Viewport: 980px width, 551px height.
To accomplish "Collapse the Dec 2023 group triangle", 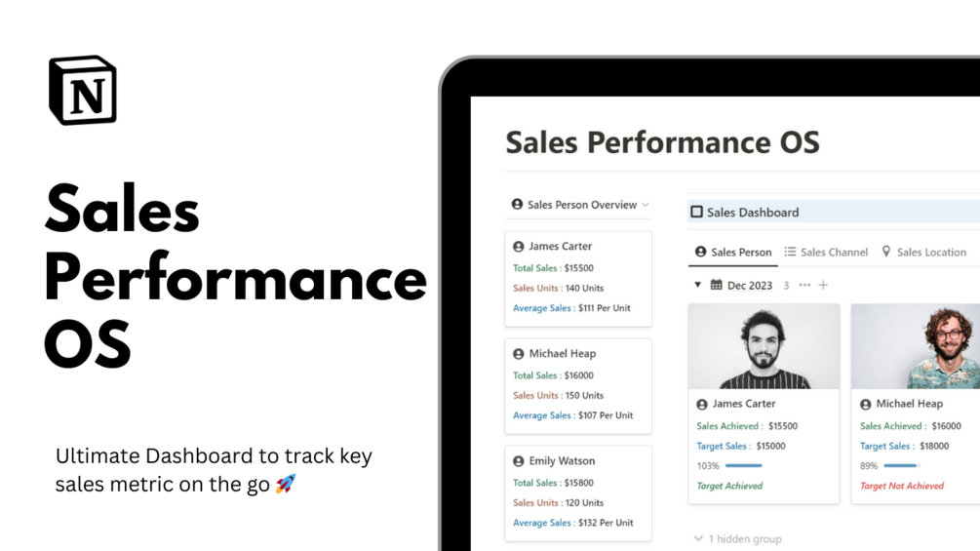I will [x=697, y=285].
